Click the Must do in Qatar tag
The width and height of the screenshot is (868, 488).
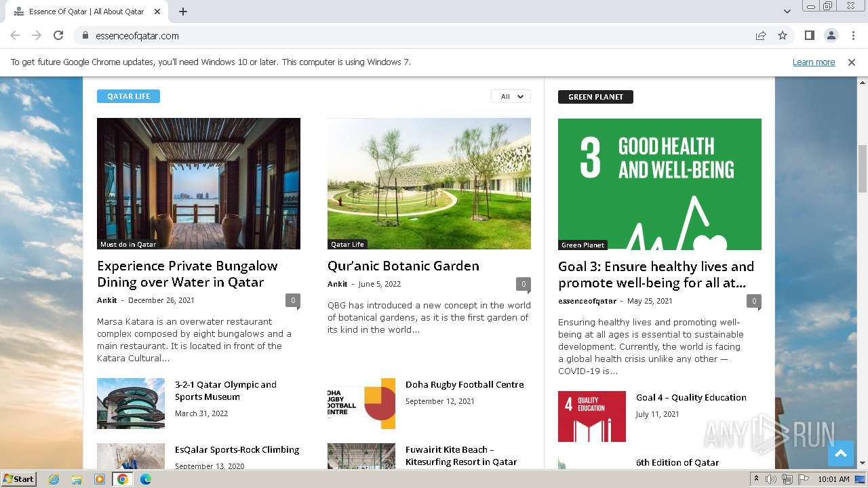(x=128, y=244)
